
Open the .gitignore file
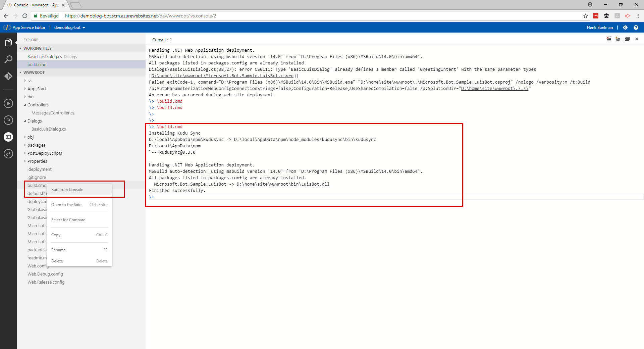(x=37, y=177)
